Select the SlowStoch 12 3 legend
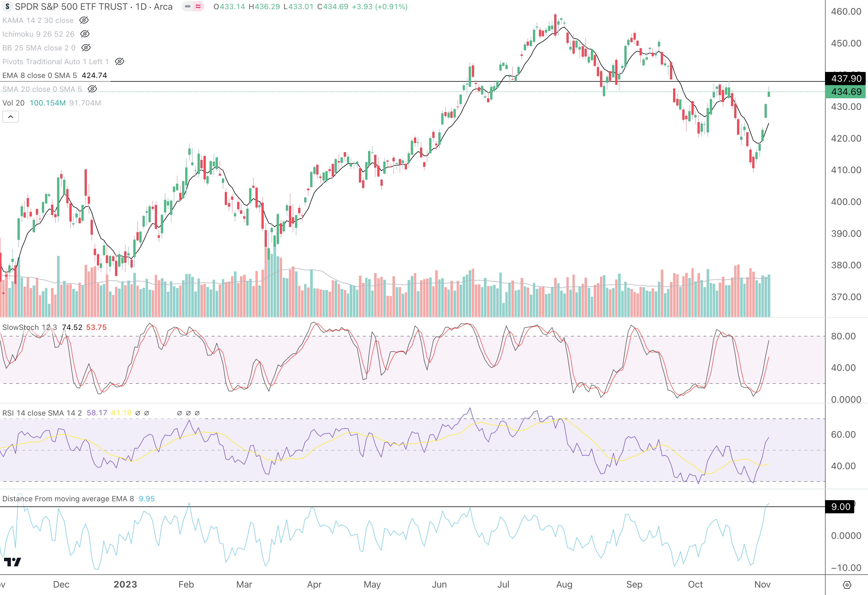Viewport: 868px width, 595px height. coord(30,328)
